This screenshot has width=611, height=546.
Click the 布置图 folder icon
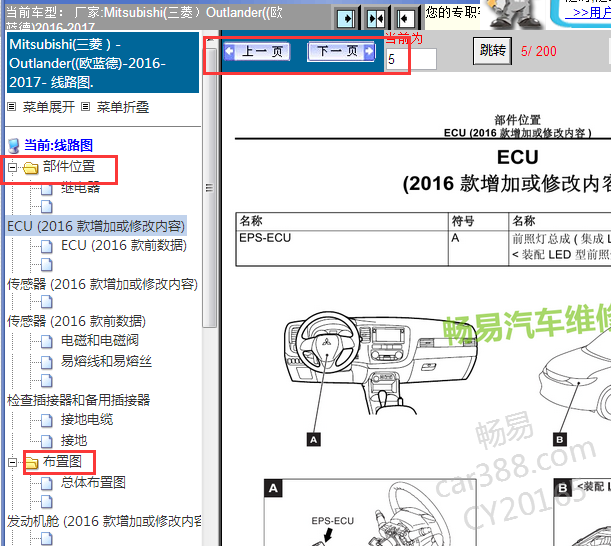31,463
